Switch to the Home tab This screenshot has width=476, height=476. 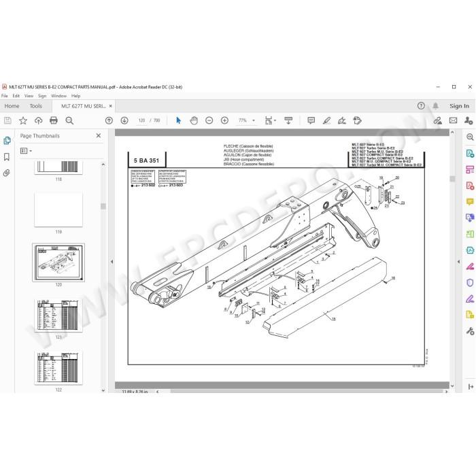coord(12,106)
